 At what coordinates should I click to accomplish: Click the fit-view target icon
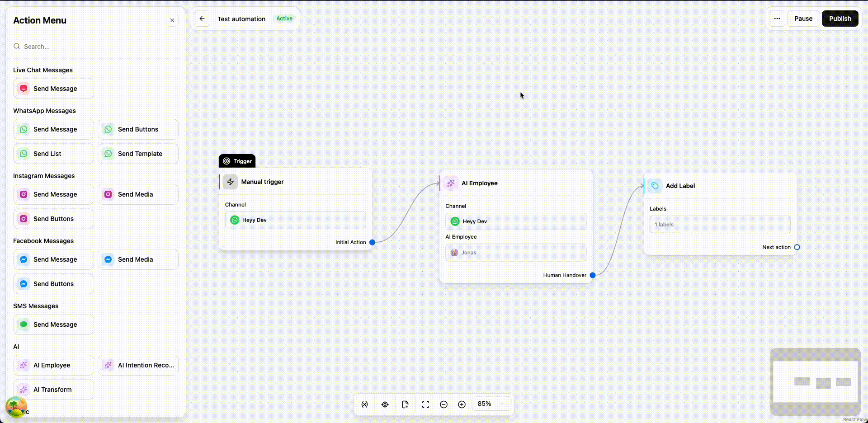pos(385,404)
